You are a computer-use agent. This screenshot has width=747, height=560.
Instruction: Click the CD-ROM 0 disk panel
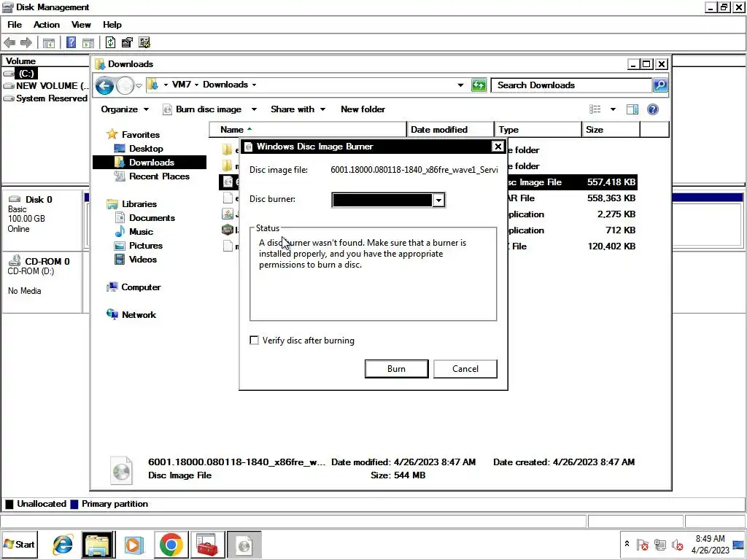[43, 284]
